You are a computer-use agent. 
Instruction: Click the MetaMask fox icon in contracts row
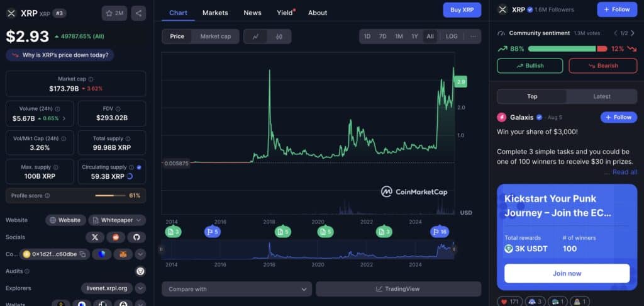123,254
